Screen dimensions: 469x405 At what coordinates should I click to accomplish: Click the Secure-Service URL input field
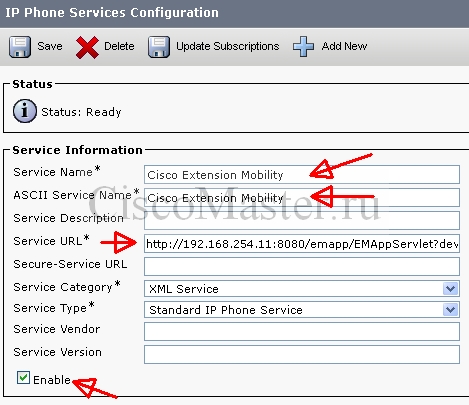(302, 266)
